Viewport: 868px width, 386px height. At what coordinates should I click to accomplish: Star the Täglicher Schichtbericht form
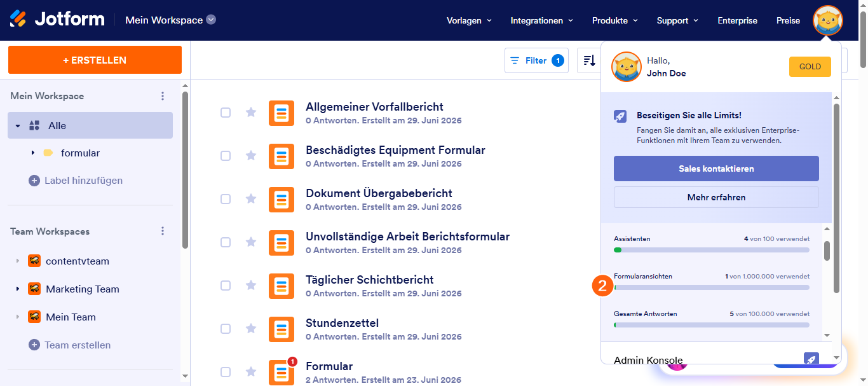251,286
